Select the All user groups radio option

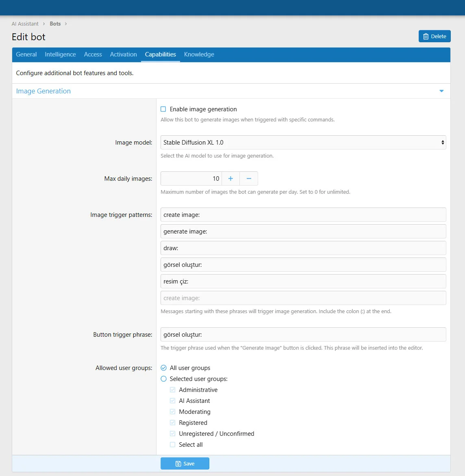pyautogui.click(x=164, y=368)
